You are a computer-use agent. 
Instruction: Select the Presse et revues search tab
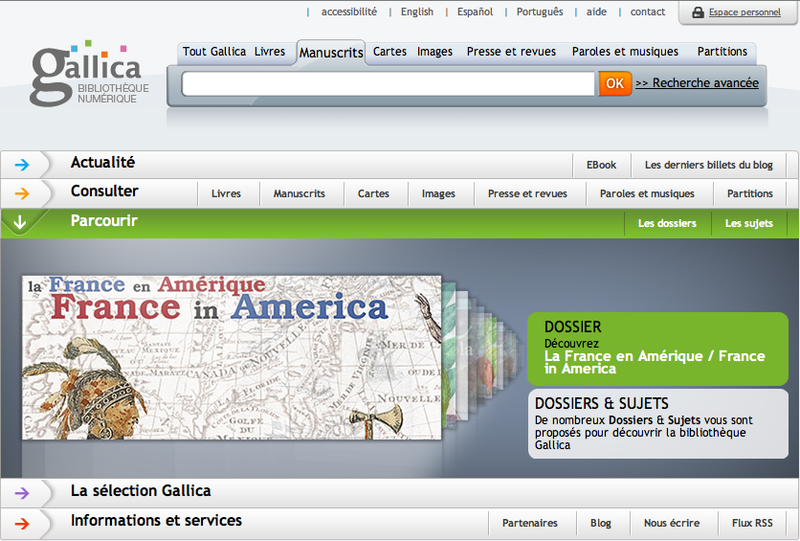(511, 52)
